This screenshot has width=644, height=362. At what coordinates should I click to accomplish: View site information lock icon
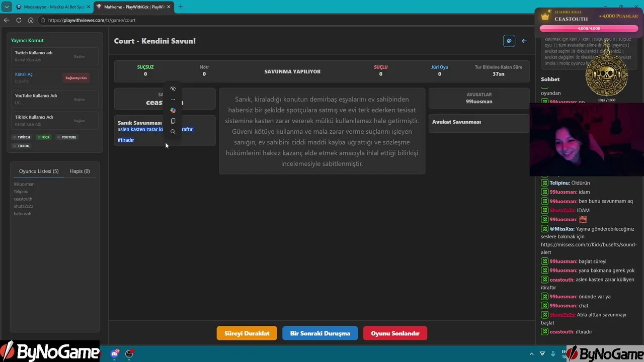43,20
